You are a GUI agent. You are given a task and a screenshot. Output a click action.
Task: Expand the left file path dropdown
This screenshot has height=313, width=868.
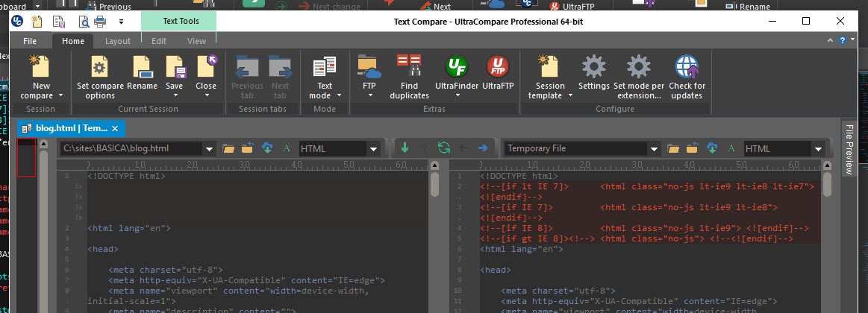(209, 148)
